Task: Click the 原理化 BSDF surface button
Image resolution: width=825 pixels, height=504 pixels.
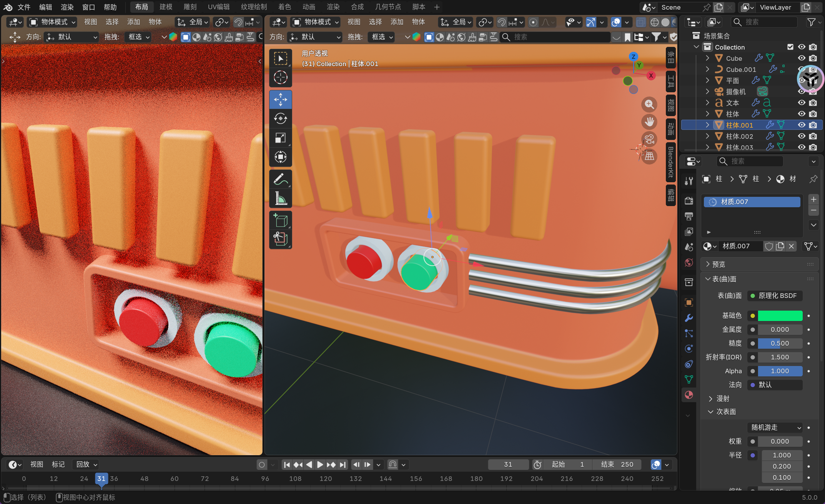Action: click(775, 296)
